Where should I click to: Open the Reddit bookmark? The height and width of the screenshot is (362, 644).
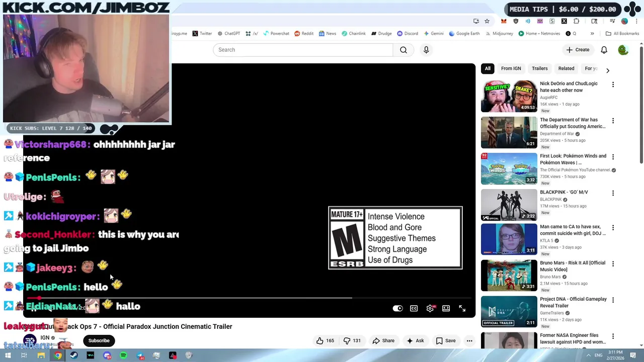(304, 34)
